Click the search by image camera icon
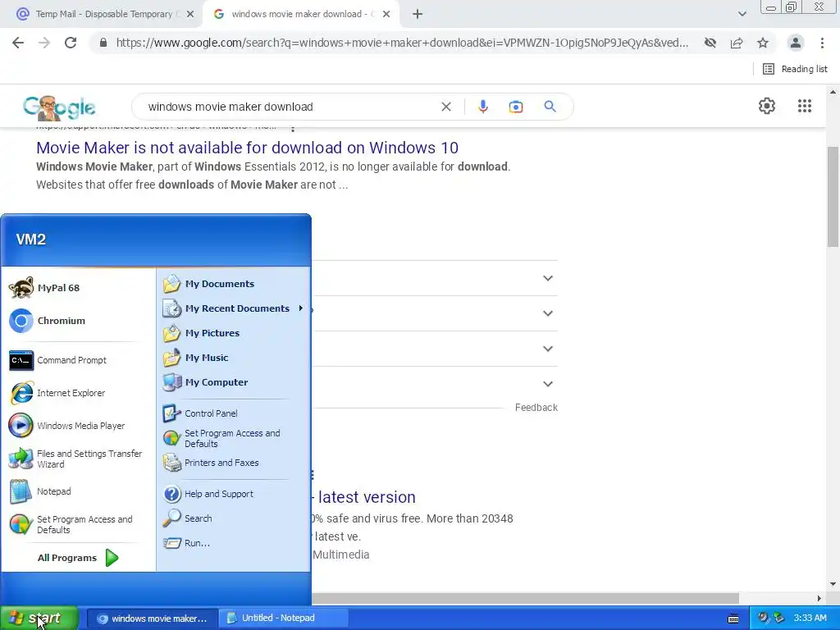 (516, 107)
